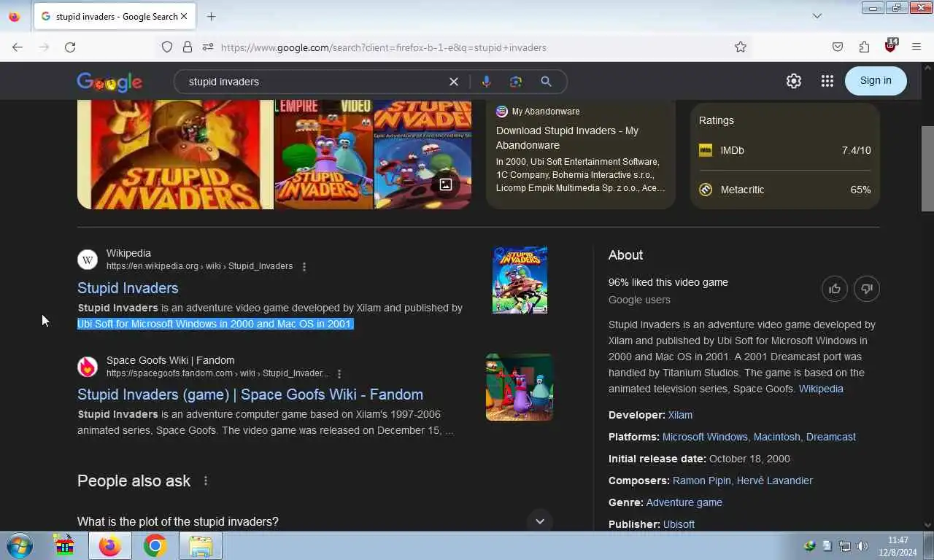Image resolution: width=934 pixels, height=560 pixels.
Task: Open a new tab with plus button
Action: point(211,16)
